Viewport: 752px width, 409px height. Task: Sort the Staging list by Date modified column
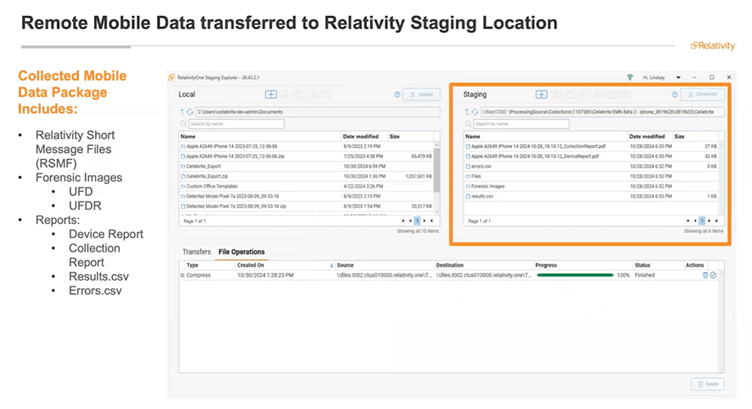coord(650,137)
